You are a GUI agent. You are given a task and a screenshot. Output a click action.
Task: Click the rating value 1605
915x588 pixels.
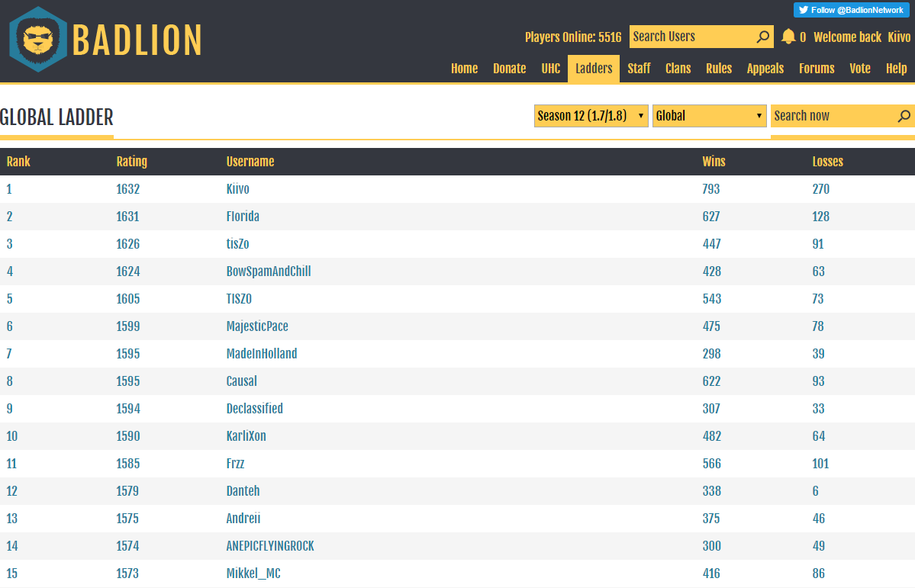pos(127,299)
